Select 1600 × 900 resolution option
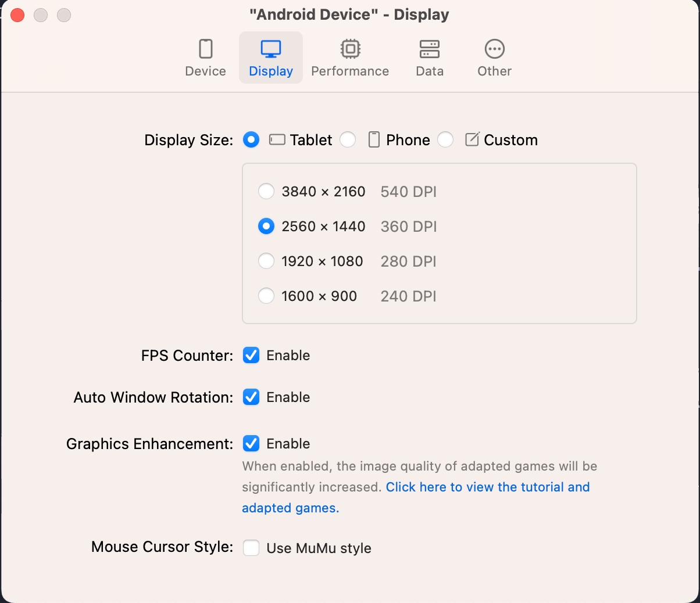 pyautogui.click(x=266, y=296)
